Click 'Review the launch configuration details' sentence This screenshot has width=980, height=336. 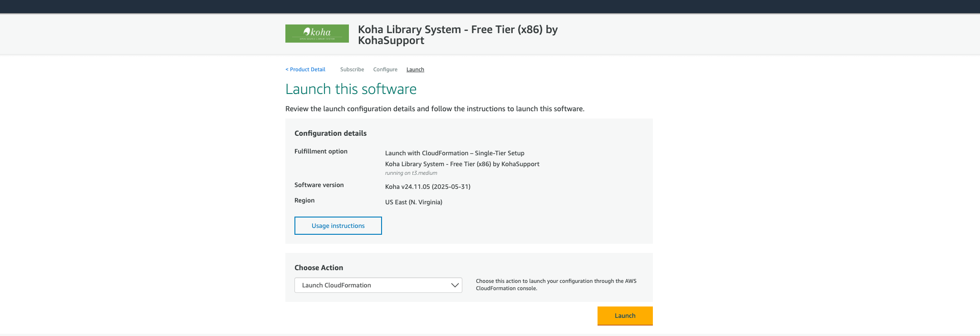tap(435, 109)
